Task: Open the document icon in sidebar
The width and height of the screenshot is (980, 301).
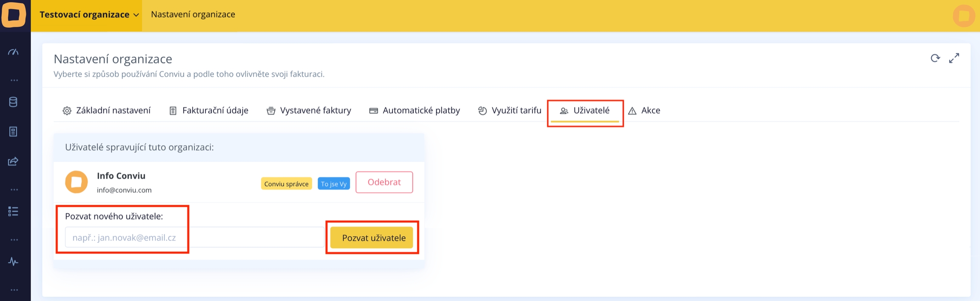Action: click(13, 132)
